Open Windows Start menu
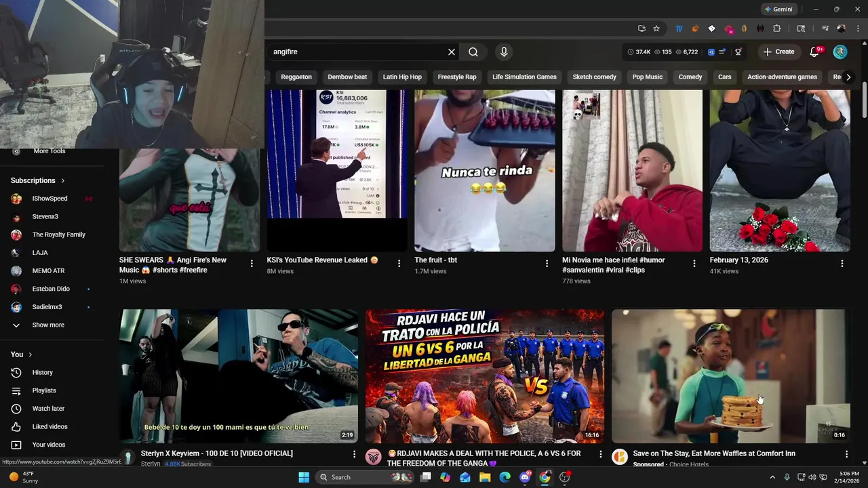The width and height of the screenshot is (868, 488). coord(304,477)
